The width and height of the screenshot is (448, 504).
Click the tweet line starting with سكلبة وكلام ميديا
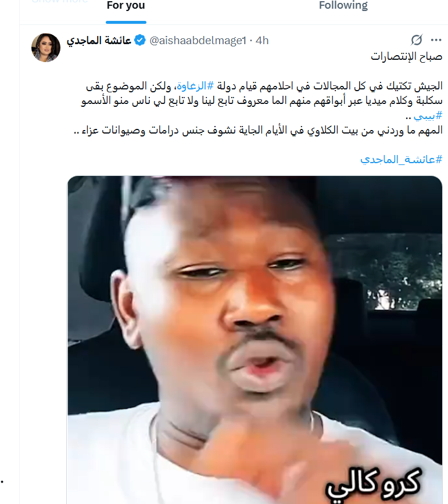click(x=261, y=101)
